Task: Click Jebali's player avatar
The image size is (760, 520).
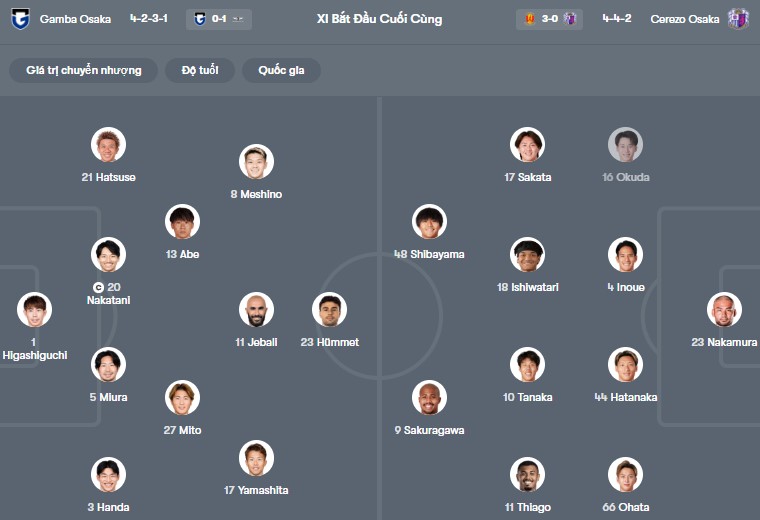Action: pos(256,310)
